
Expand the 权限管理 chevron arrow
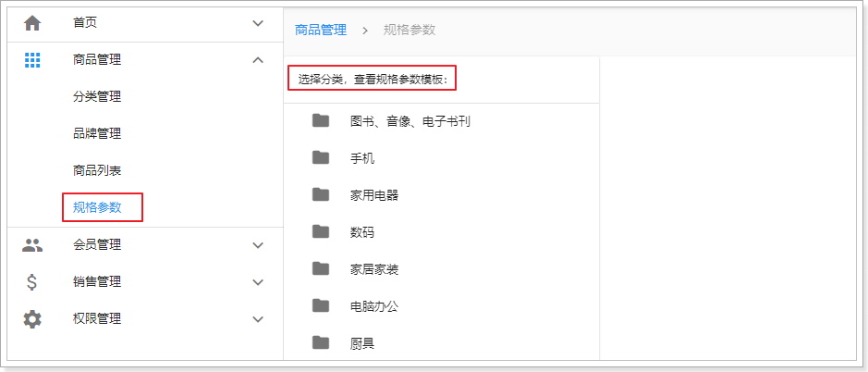coord(258,319)
